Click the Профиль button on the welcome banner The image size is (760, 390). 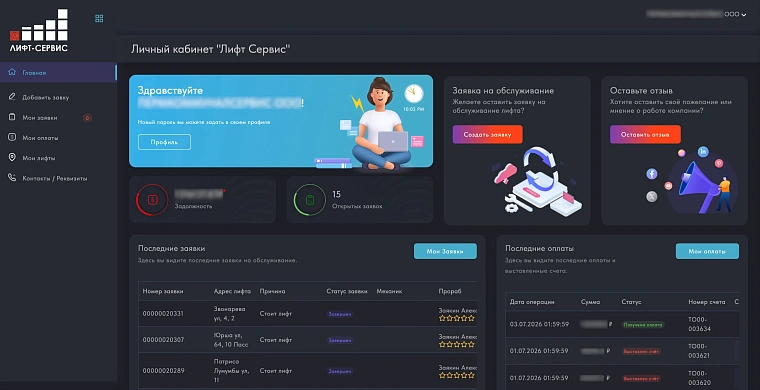(164, 142)
